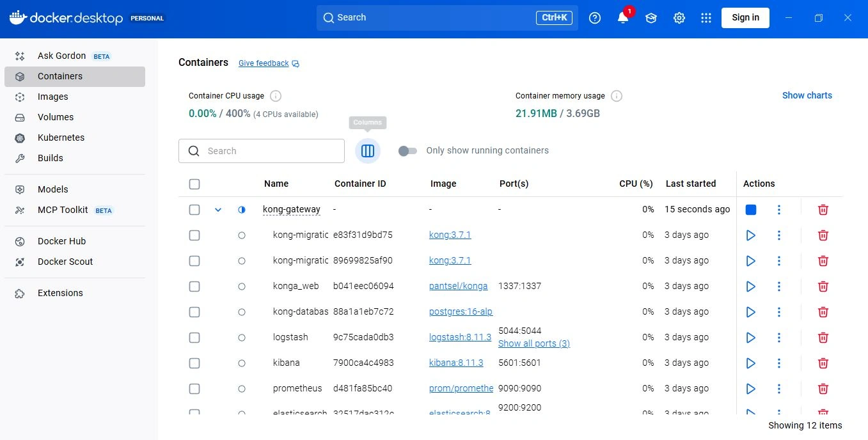This screenshot has height=440, width=868.
Task: Start container e83f31d9bd75
Action: click(x=751, y=235)
